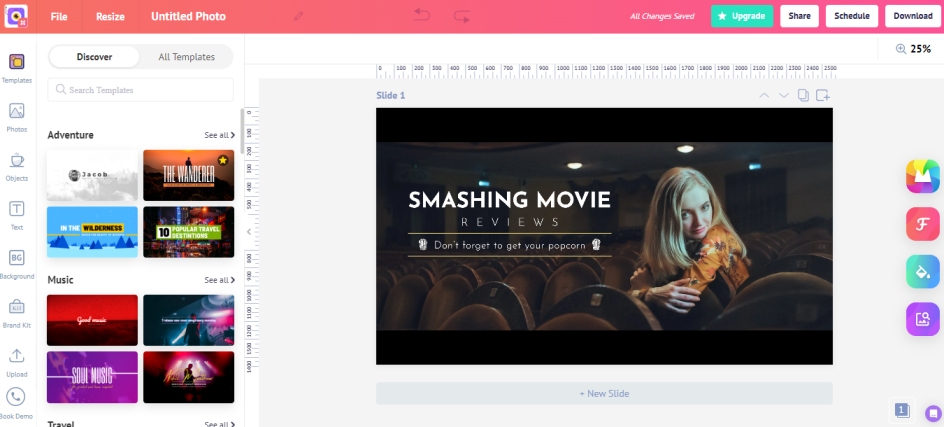Open the File menu
The height and width of the screenshot is (427, 944).
tap(59, 16)
